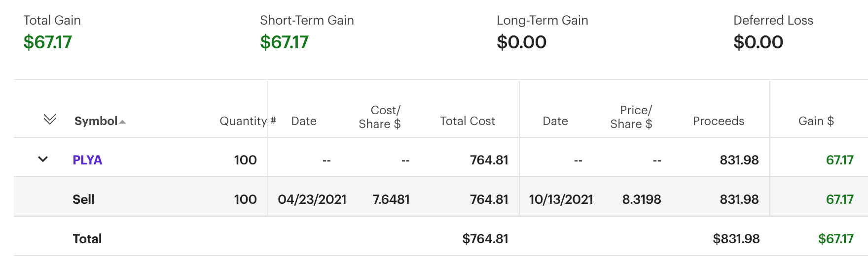Screen dimensions: 868x256
Task: Click the Total Cost column header
Action: (x=467, y=121)
